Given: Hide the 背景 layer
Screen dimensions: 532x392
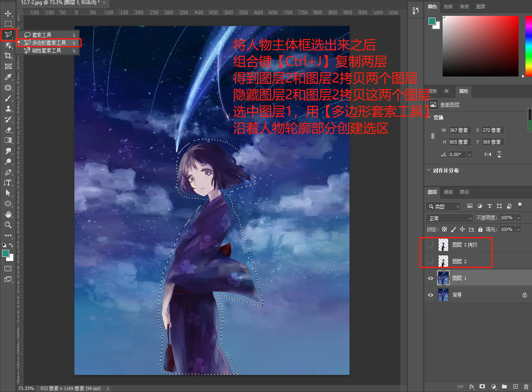Looking at the screenshot, I should tap(430, 295).
